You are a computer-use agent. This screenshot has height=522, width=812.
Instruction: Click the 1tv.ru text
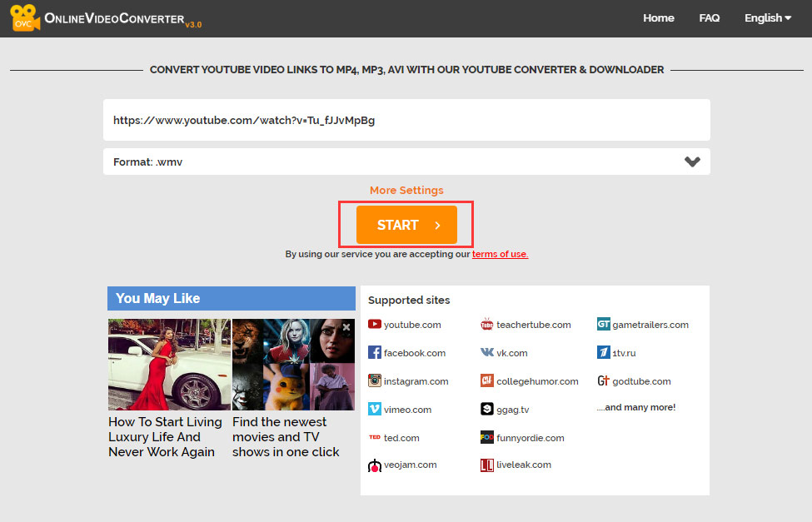click(x=624, y=353)
